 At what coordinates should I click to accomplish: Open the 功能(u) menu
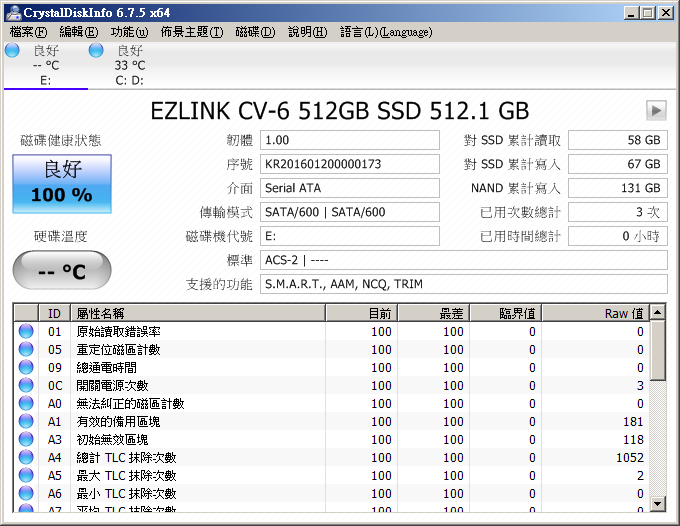tap(129, 32)
